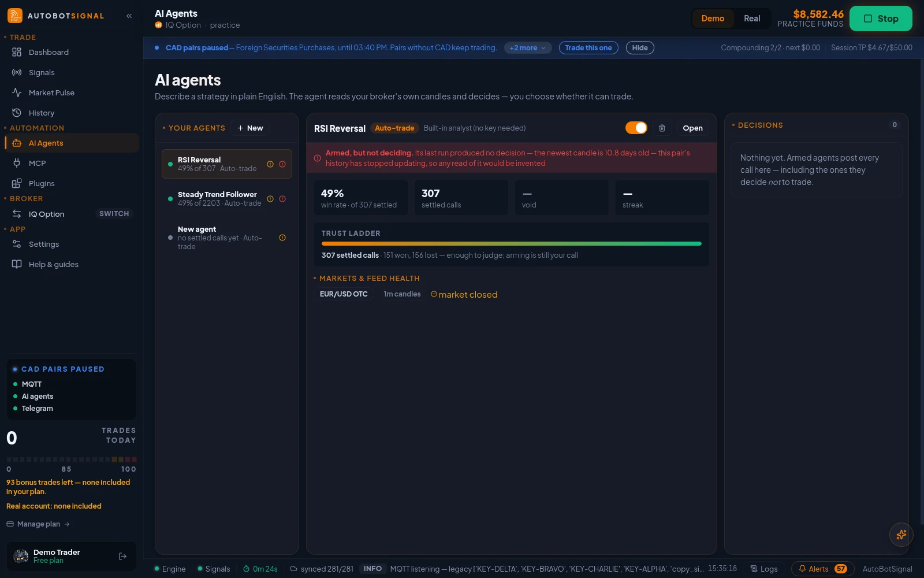Select the Steady Trend Follower agent

(227, 199)
